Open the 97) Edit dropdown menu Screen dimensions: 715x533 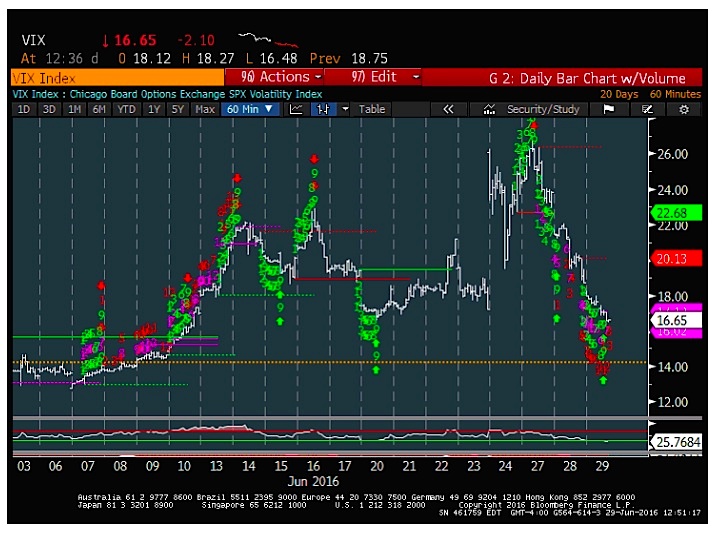373,77
